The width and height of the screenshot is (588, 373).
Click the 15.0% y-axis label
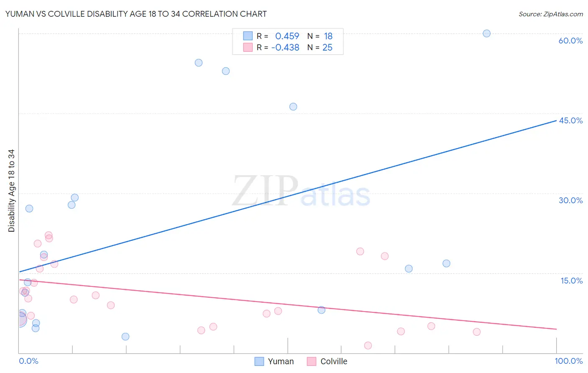571,281
